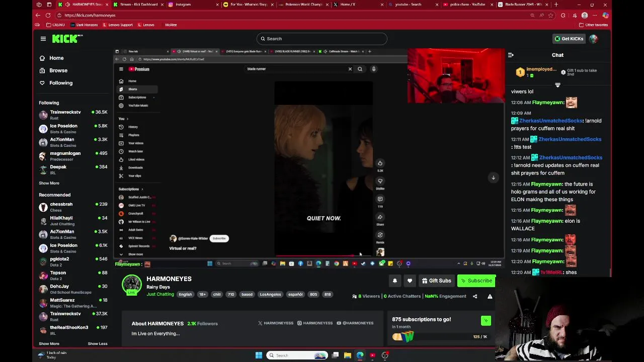Image resolution: width=644 pixels, height=362 pixels.
Task: Click the green Subscribe button
Action: coord(476,281)
